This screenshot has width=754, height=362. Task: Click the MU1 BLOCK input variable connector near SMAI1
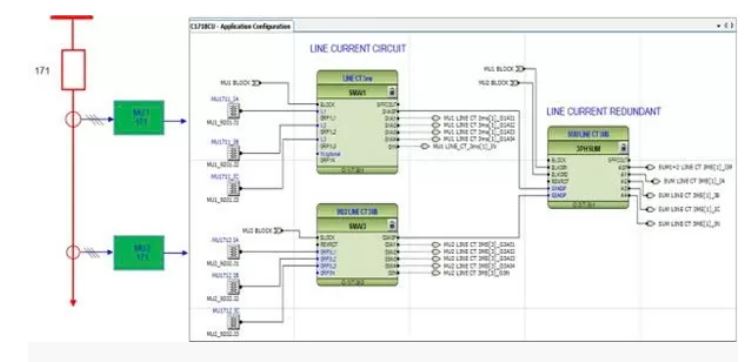click(256, 83)
